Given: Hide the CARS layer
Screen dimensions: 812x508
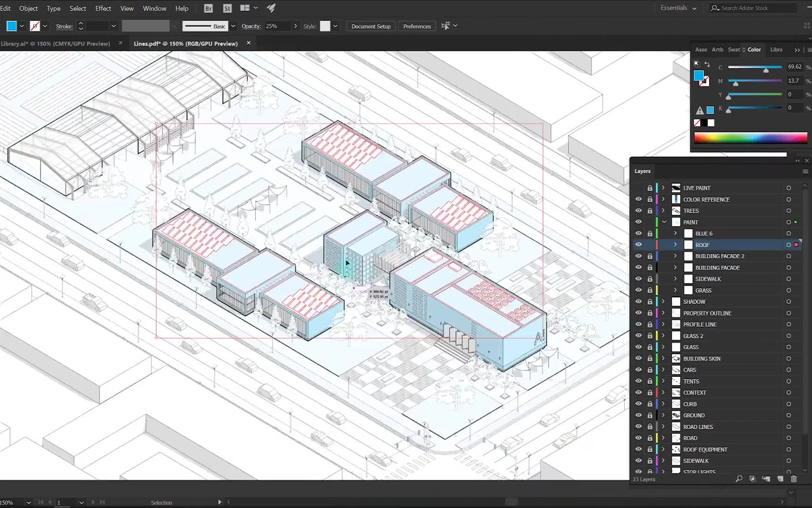Looking at the screenshot, I should (x=639, y=370).
